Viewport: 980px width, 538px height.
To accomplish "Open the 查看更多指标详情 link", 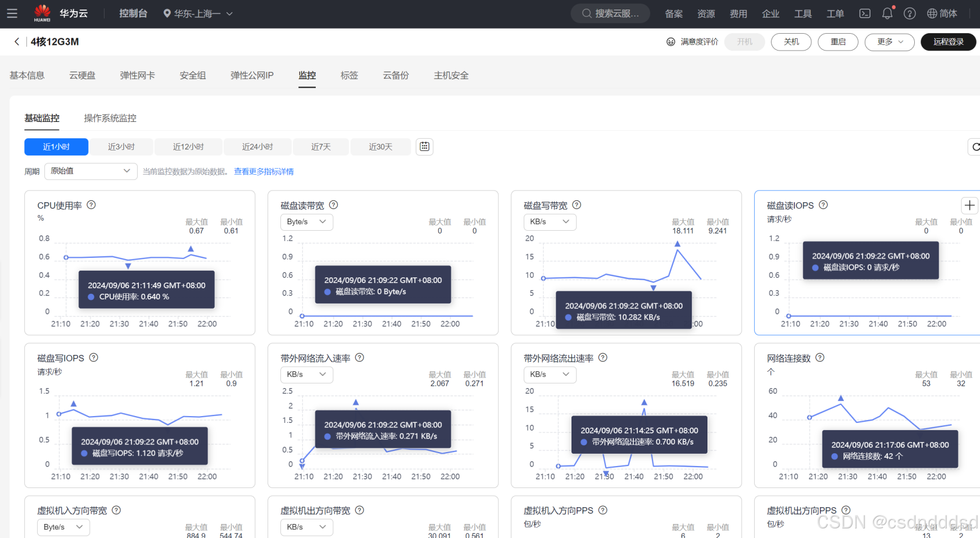I will [x=264, y=171].
